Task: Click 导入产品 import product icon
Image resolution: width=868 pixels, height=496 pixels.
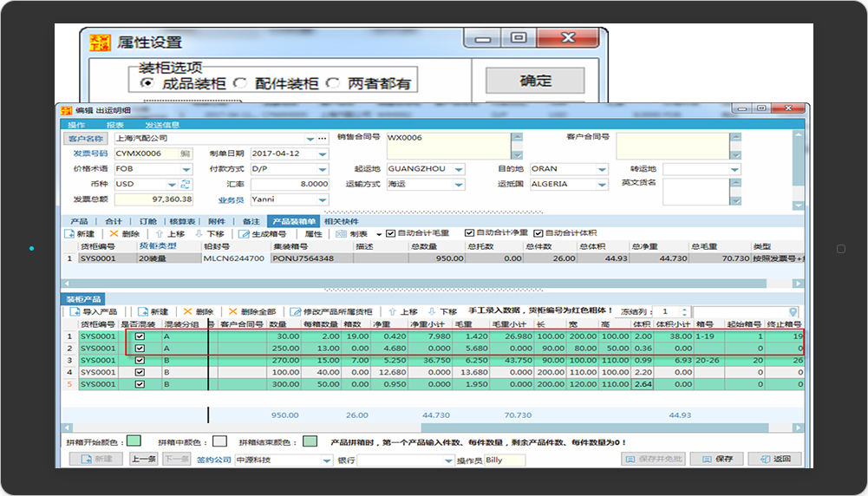Action: click(x=75, y=311)
